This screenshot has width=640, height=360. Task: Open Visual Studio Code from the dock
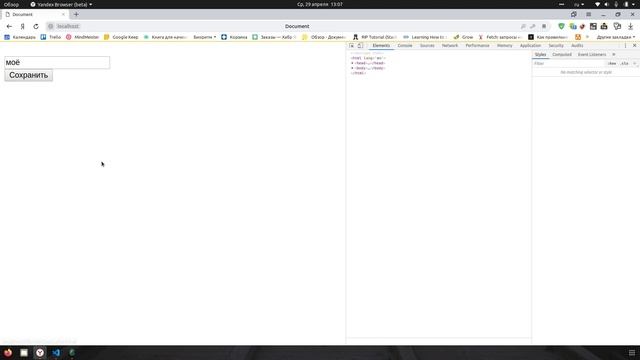56,353
